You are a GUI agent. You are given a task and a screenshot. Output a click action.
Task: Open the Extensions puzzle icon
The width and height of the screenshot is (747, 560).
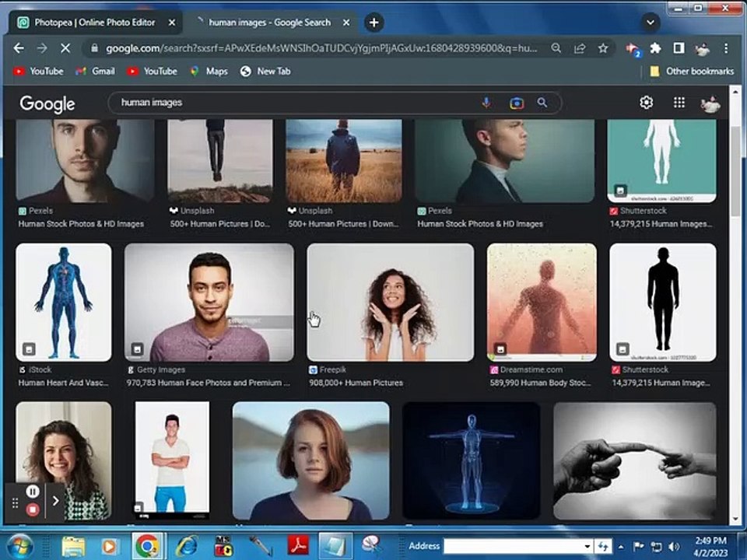[655, 48]
